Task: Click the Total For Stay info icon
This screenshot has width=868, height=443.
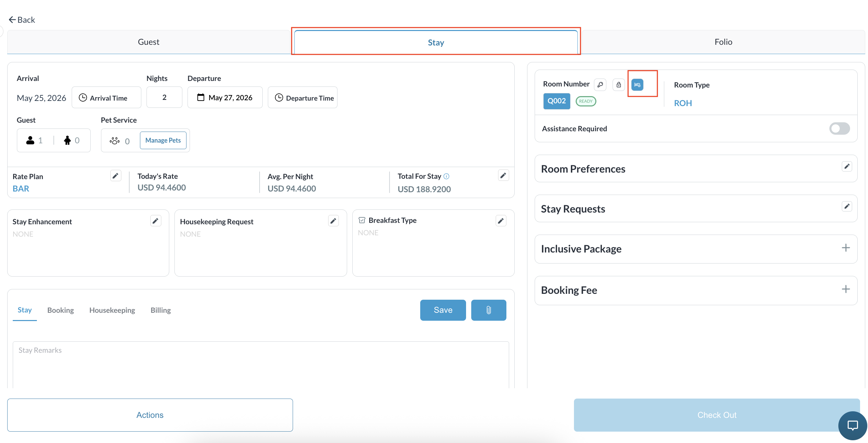Action: (x=446, y=176)
